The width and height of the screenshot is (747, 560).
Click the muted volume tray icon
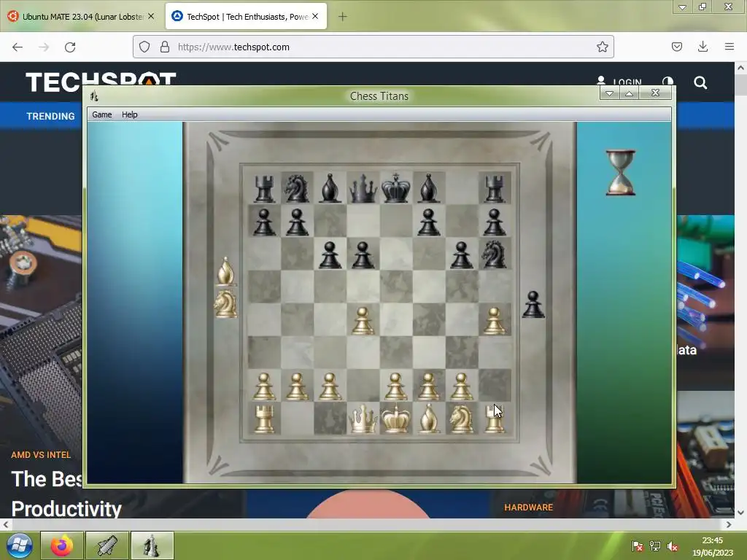coord(673,546)
